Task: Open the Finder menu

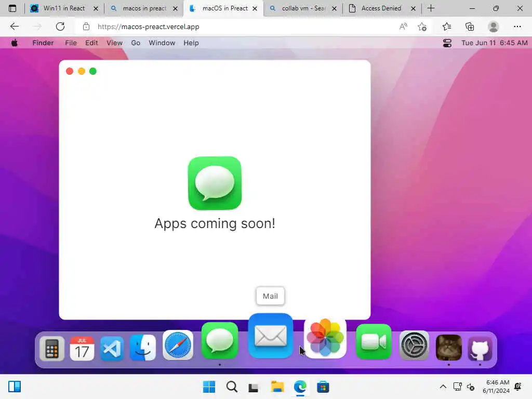Action: [43, 43]
